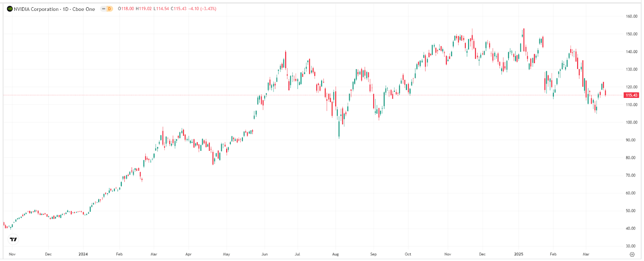Click the red 115.43 current price label

[631, 95]
